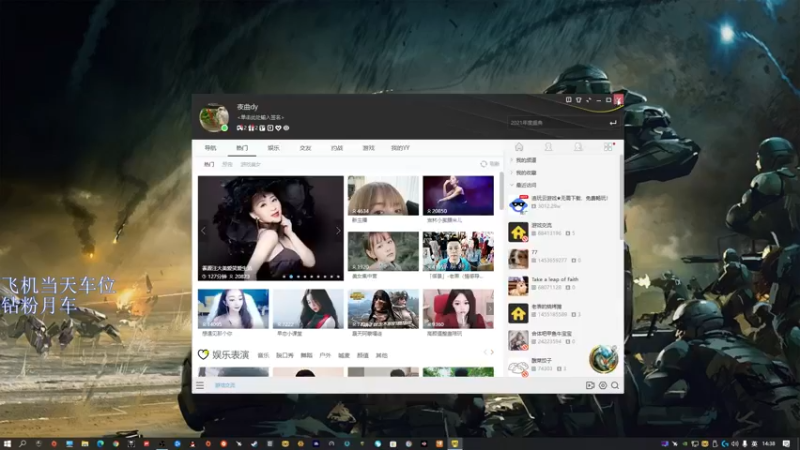The width and height of the screenshot is (800, 450).
Task: Open the 交友 tab
Action: coord(305,148)
